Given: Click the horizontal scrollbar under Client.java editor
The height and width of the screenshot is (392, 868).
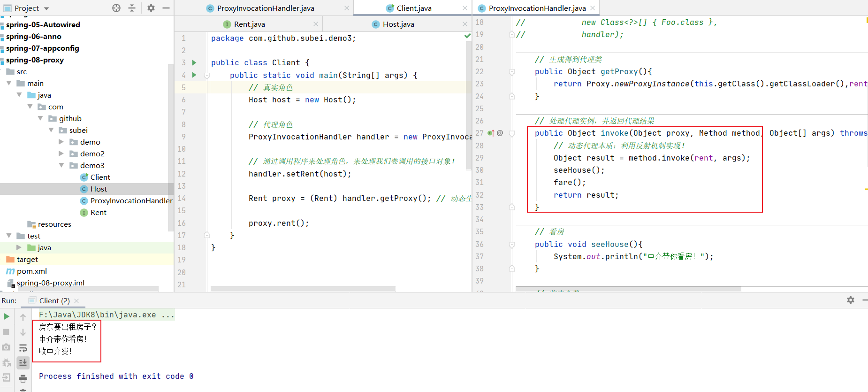Looking at the screenshot, I should pyautogui.click(x=303, y=289).
